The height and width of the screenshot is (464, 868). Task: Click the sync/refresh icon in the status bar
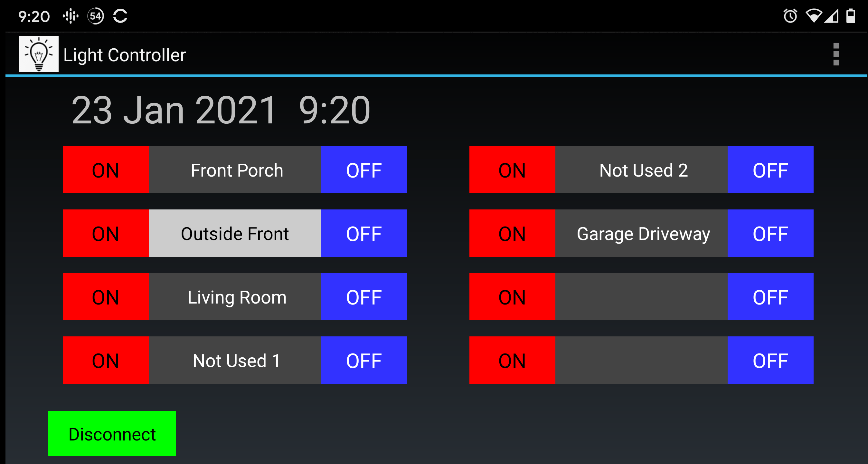120,15
